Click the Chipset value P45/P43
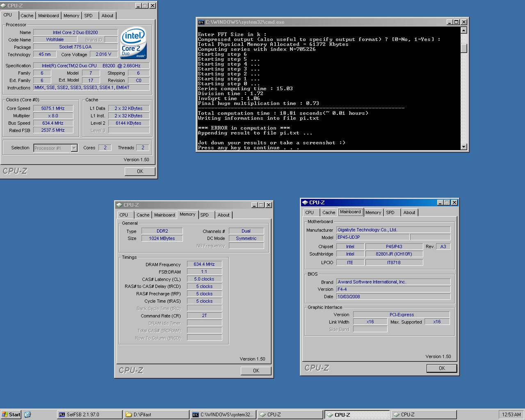 pyautogui.click(x=394, y=247)
